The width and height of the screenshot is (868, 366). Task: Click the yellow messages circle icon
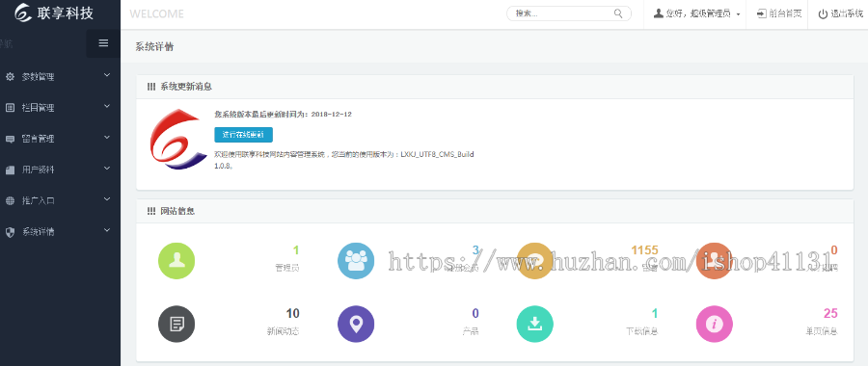(534, 260)
